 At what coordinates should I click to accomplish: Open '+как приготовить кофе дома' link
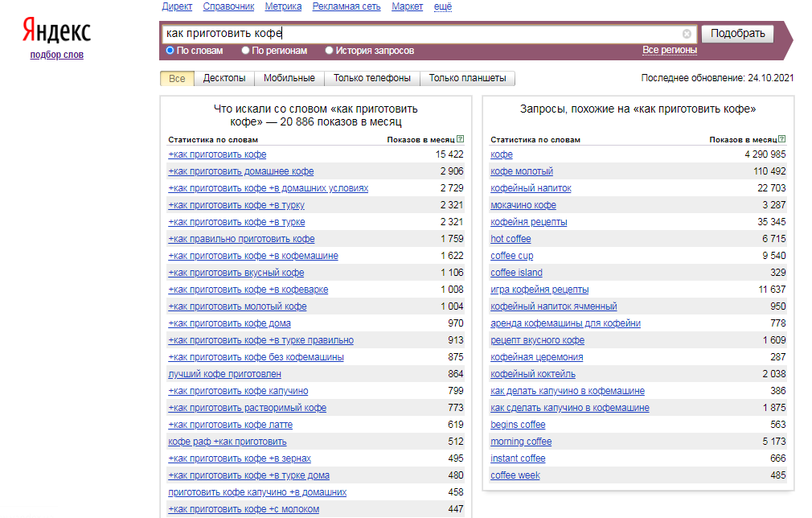click(x=229, y=323)
